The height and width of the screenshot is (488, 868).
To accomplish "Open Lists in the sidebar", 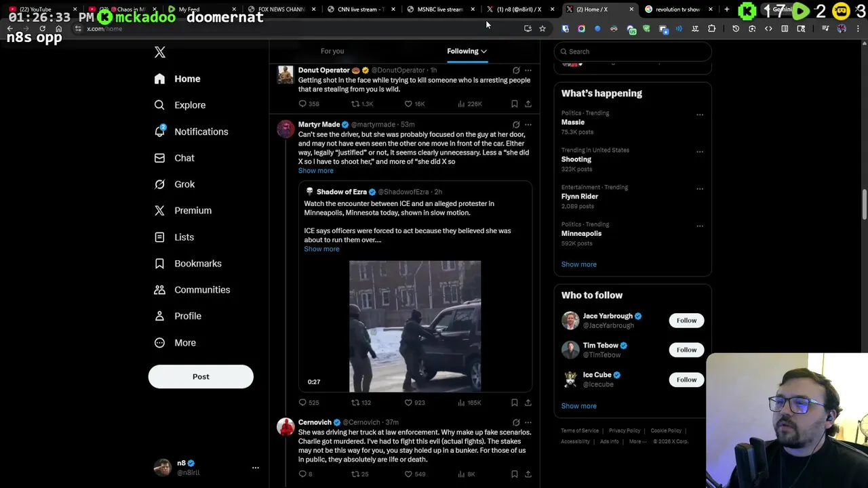I will click(x=174, y=237).
